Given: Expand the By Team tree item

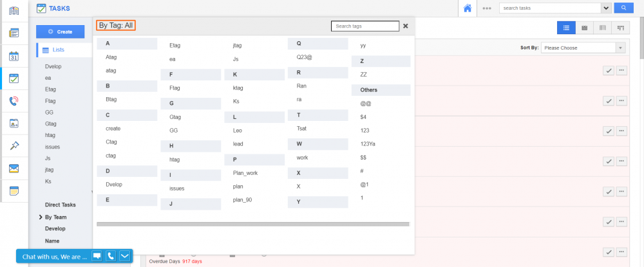Looking at the screenshot, I should (41, 217).
